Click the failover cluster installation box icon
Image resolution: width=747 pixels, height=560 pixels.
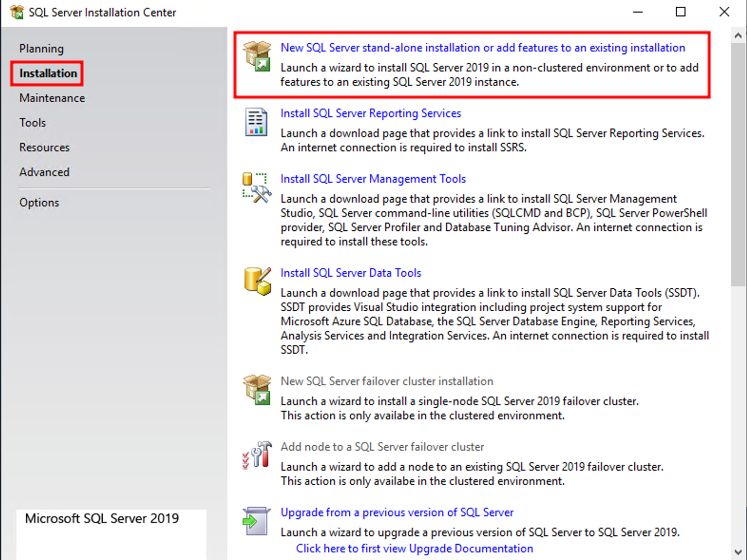[257, 390]
